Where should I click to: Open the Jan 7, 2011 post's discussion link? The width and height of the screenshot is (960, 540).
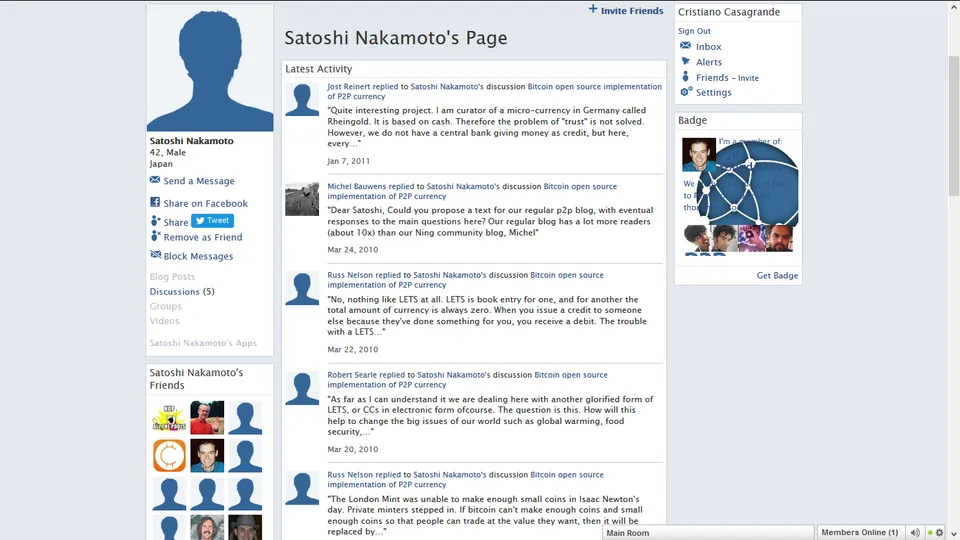click(494, 91)
